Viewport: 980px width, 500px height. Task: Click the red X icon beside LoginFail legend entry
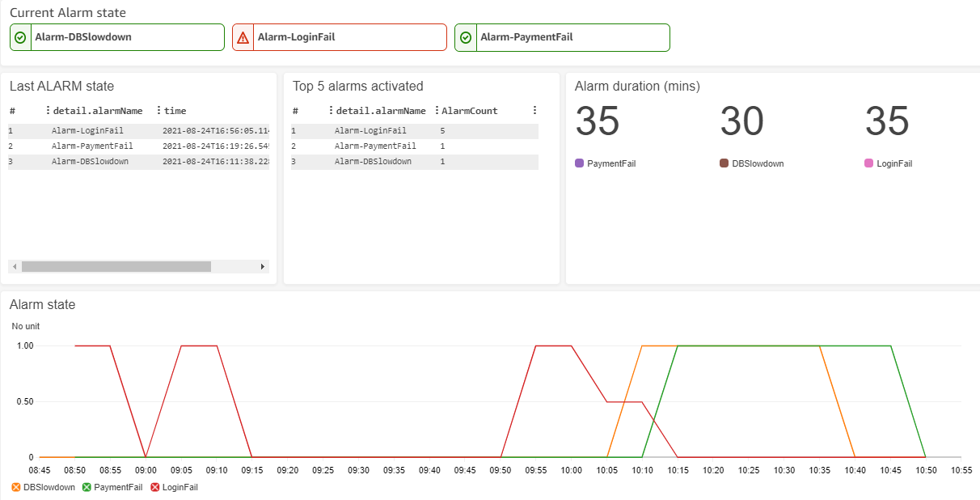click(155, 487)
